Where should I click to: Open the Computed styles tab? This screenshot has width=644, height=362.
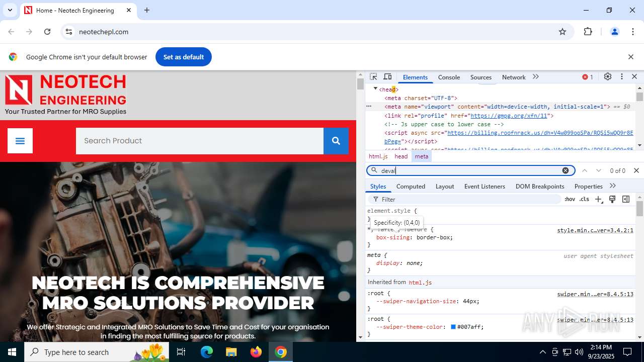pos(411,186)
